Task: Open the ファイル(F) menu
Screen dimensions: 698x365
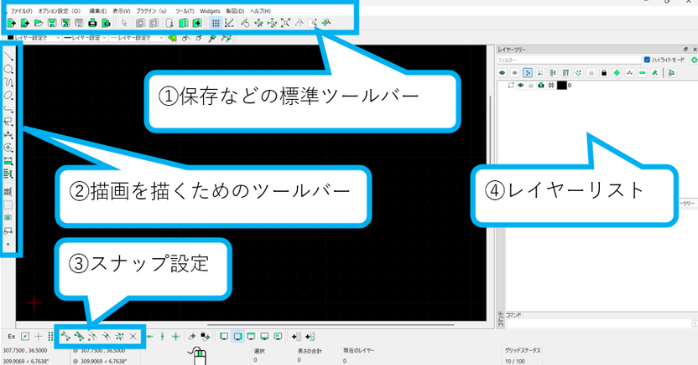Action: pyautogui.click(x=21, y=11)
